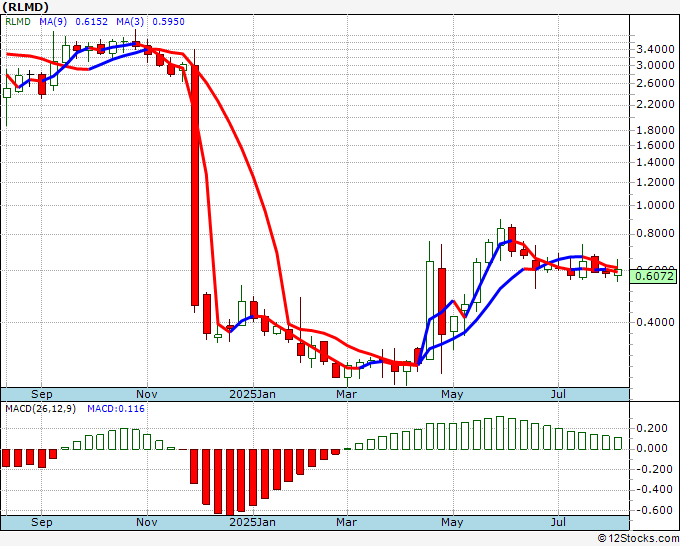680x546 pixels.
Task: Click the 0.8000 price axis label
Action: click(655, 233)
